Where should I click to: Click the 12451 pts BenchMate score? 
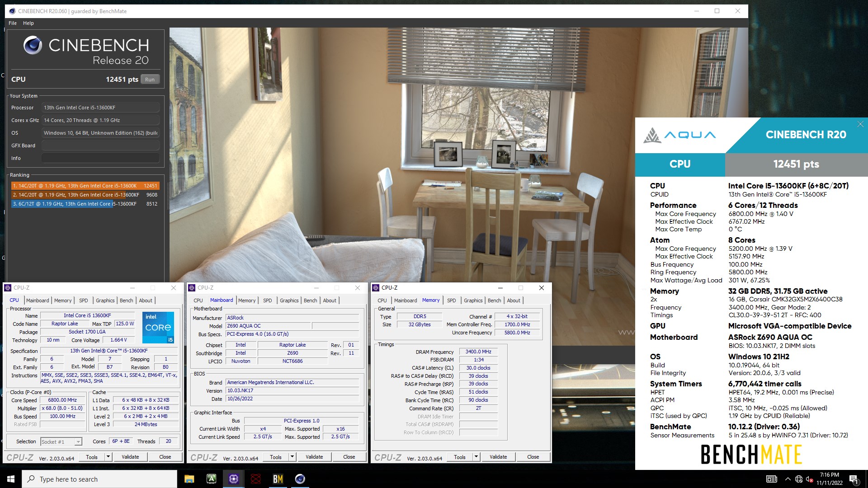tap(796, 164)
